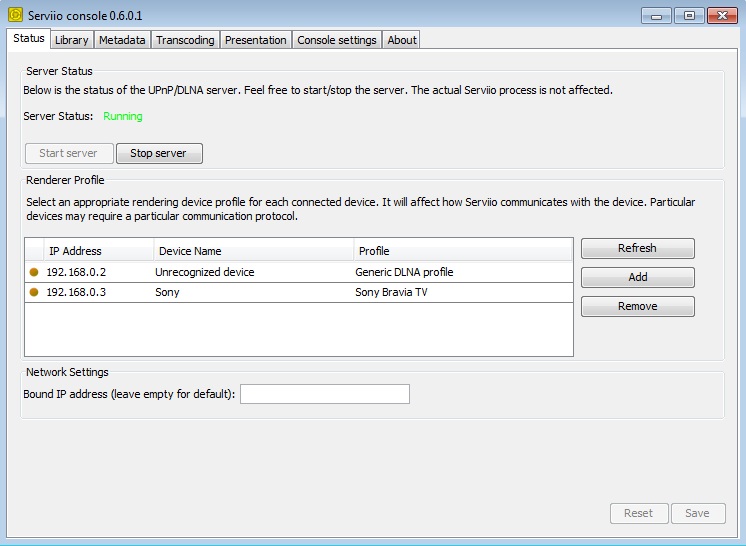Go to the Presentation tab

click(x=256, y=40)
